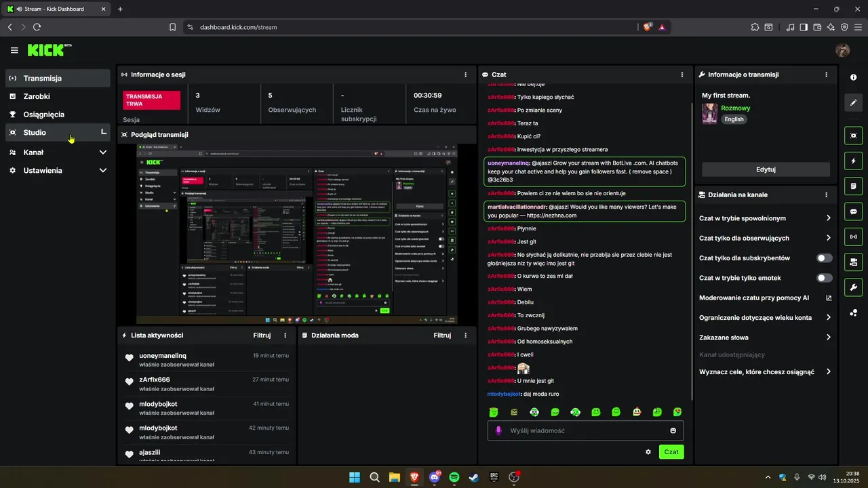868x488 pixels.
Task: Open kebab menu of Informacje o transmisji panel
Action: (826, 75)
